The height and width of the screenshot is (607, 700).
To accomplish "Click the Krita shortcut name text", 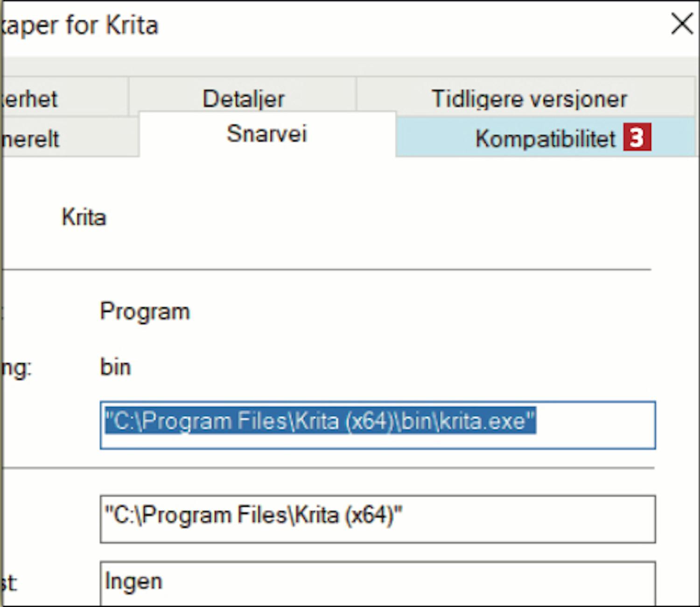I will click(x=84, y=218).
